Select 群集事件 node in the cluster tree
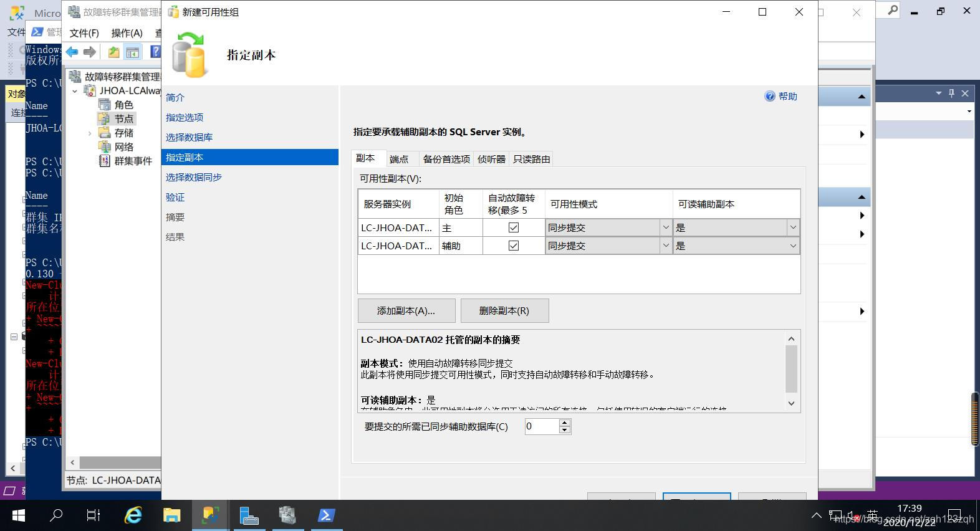The height and width of the screenshot is (531, 980). (133, 161)
